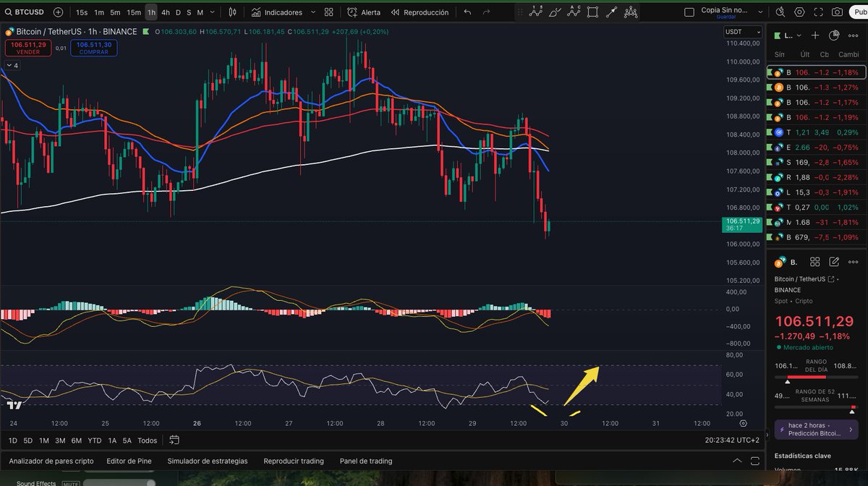Open the Panel de trading tab
Screen dimensions: 868x486
tap(366, 461)
